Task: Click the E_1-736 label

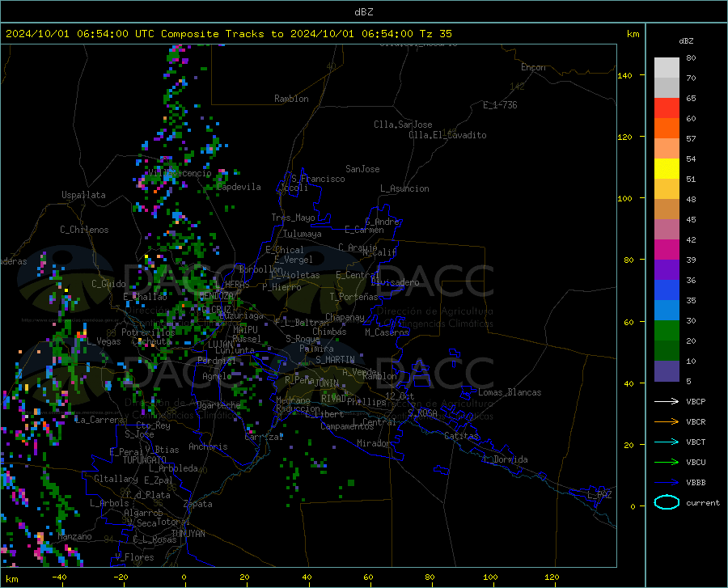Action: pyautogui.click(x=500, y=105)
